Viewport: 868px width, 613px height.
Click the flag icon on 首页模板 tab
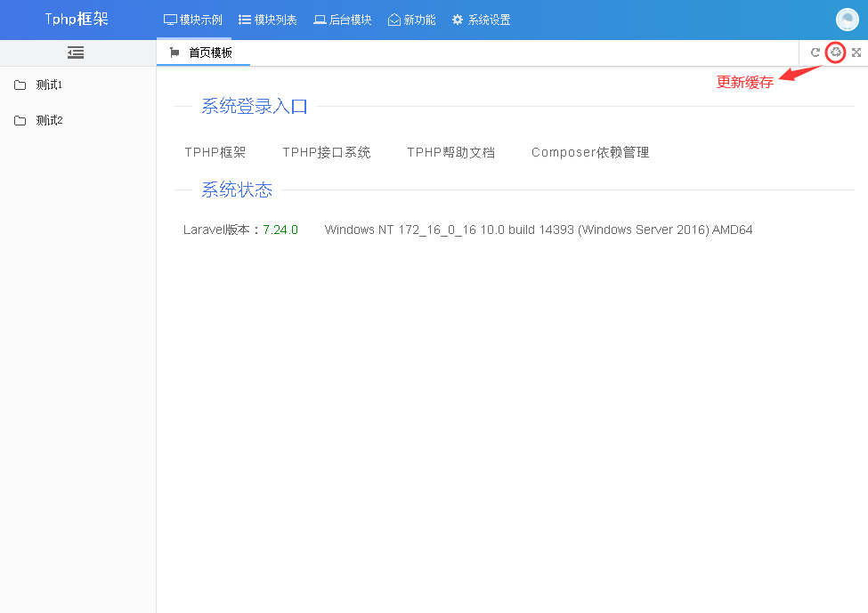[x=174, y=52]
